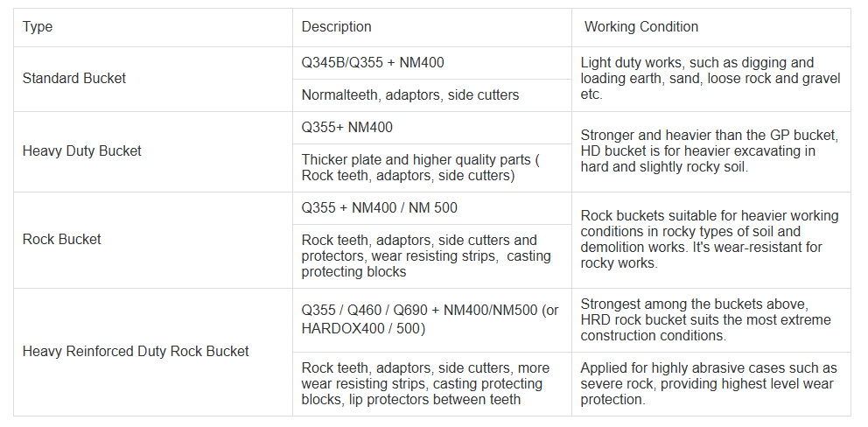Click the Q355 + NM400 / NM 500 cell
Image resolution: width=868 pixels, height=427 pixels.
(x=380, y=208)
